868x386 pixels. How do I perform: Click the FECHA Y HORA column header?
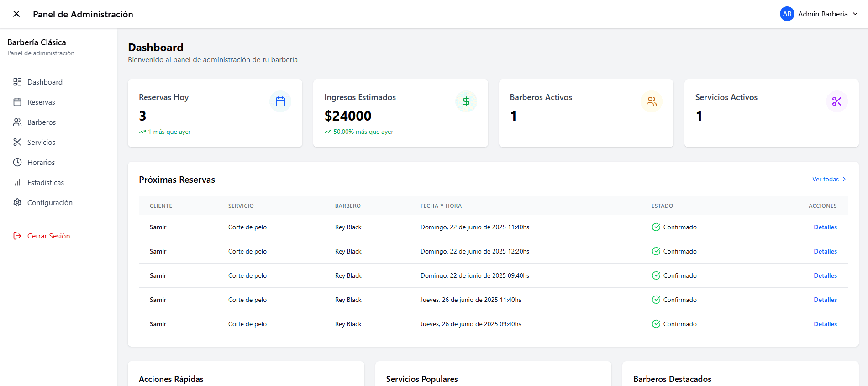tap(441, 206)
